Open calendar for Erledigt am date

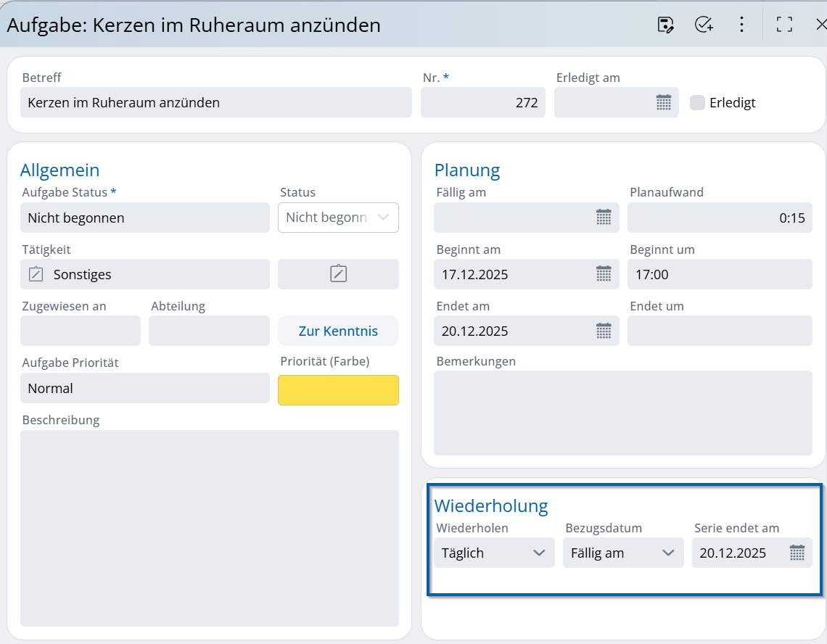[663, 102]
